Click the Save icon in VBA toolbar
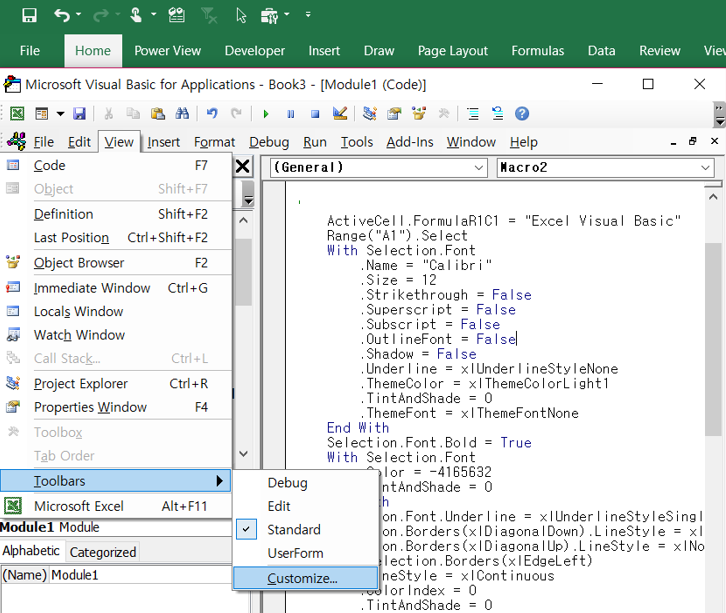This screenshot has height=613, width=726. tap(79, 114)
